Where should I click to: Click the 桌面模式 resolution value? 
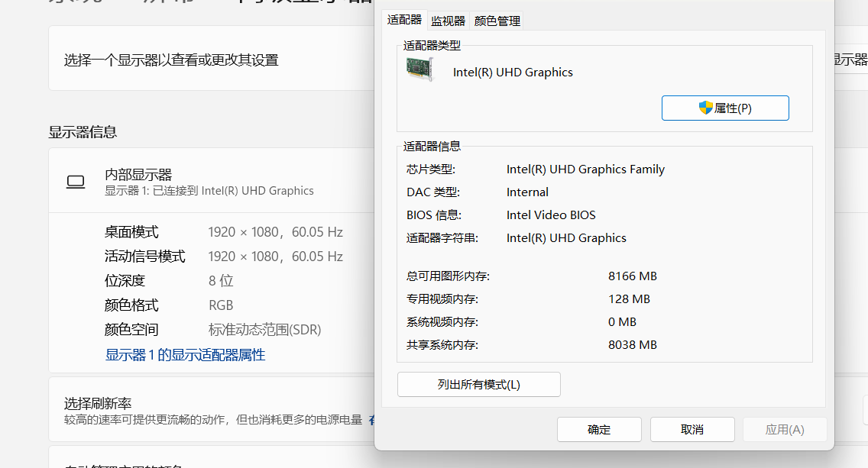pos(276,232)
